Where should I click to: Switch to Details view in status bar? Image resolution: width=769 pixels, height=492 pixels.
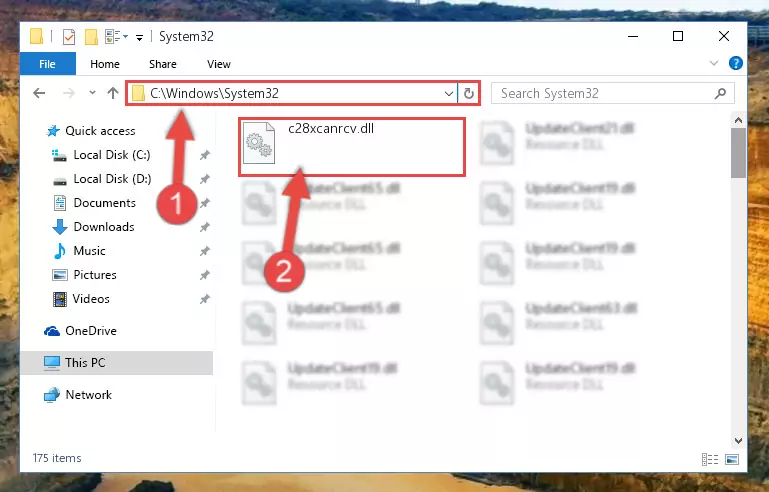tap(710, 460)
